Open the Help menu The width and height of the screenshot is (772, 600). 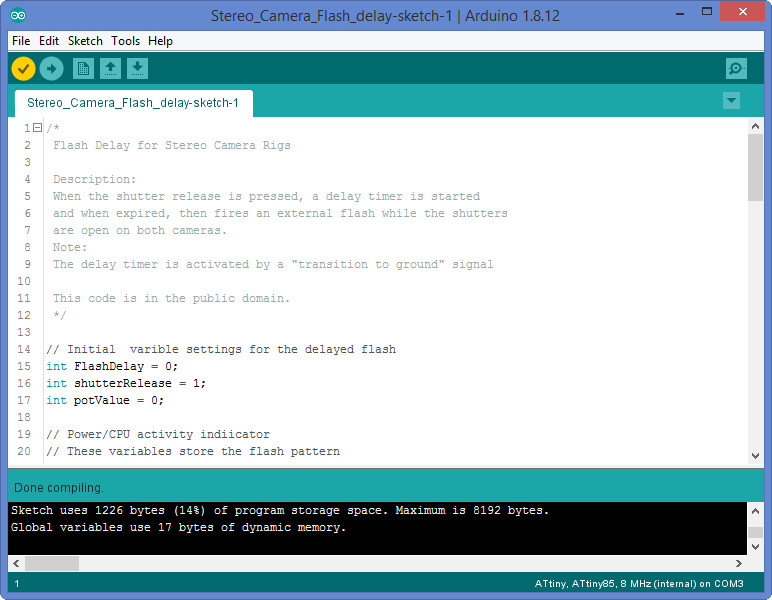tap(160, 41)
